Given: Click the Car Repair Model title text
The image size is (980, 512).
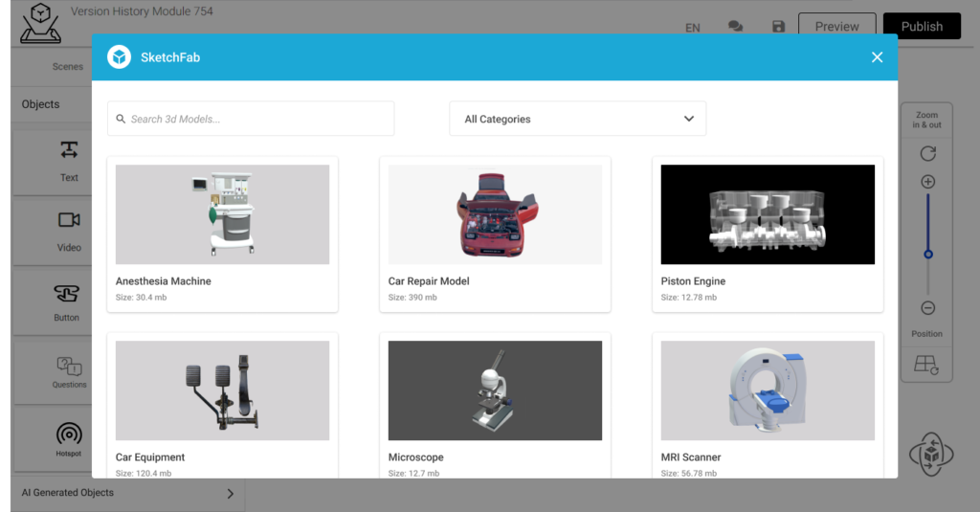Looking at the screenshot, I should point(429,281).
